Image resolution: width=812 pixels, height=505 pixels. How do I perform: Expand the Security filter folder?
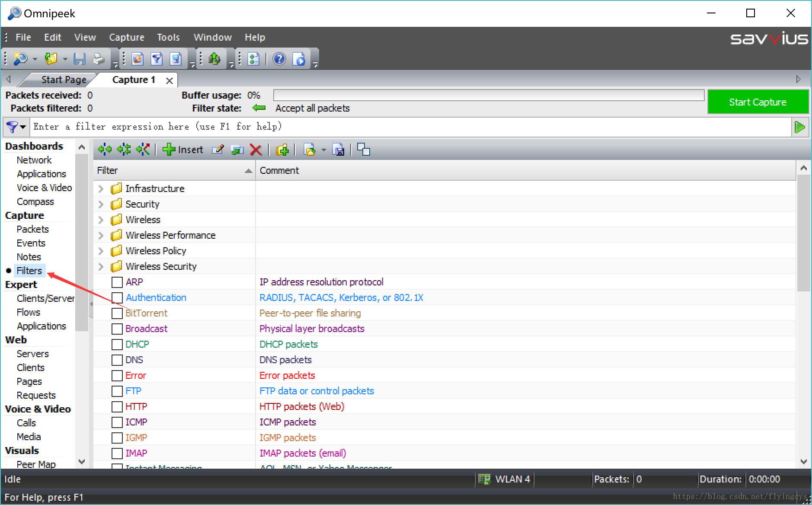click(x=101, y=204)
